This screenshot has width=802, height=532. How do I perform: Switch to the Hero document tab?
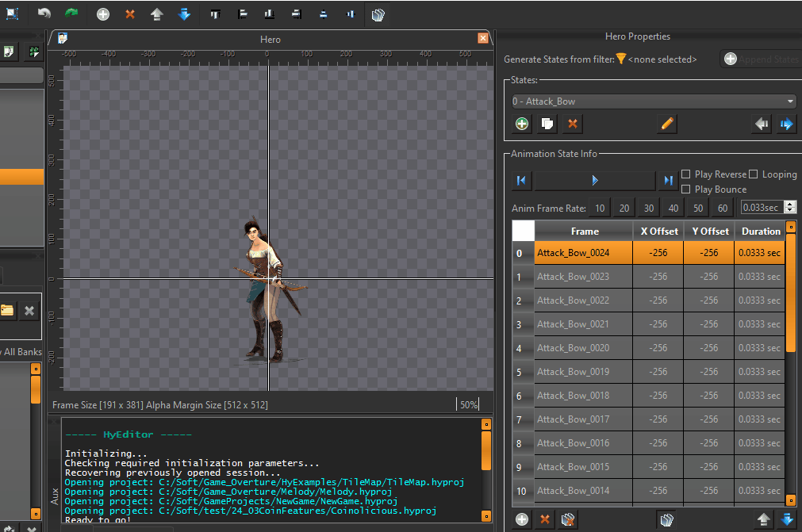[x=270, y=38]
